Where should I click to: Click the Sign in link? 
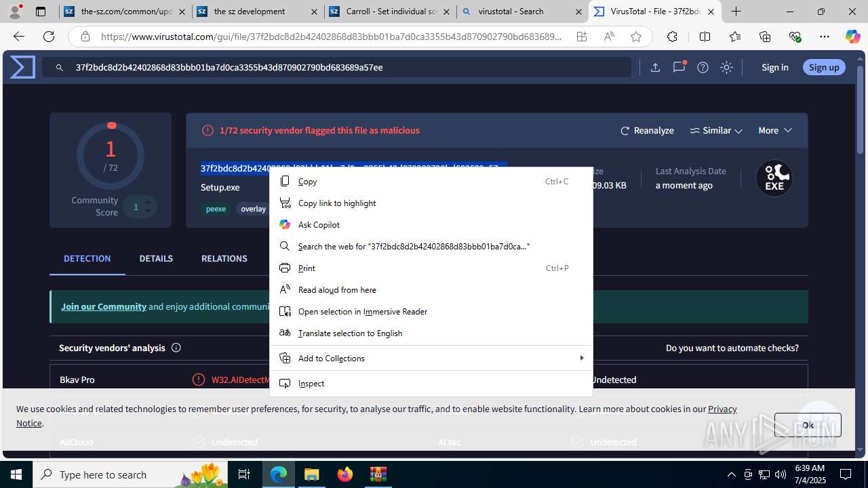(774, 67)
